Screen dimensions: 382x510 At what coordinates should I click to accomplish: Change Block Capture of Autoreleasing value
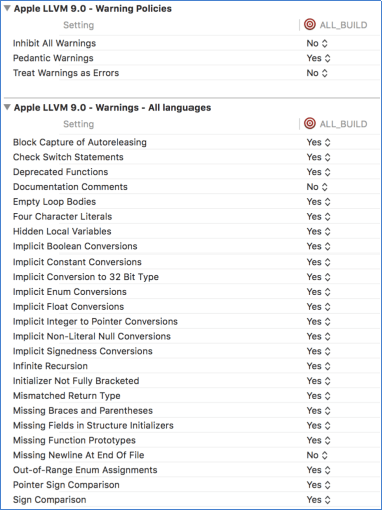pos(318,142)
